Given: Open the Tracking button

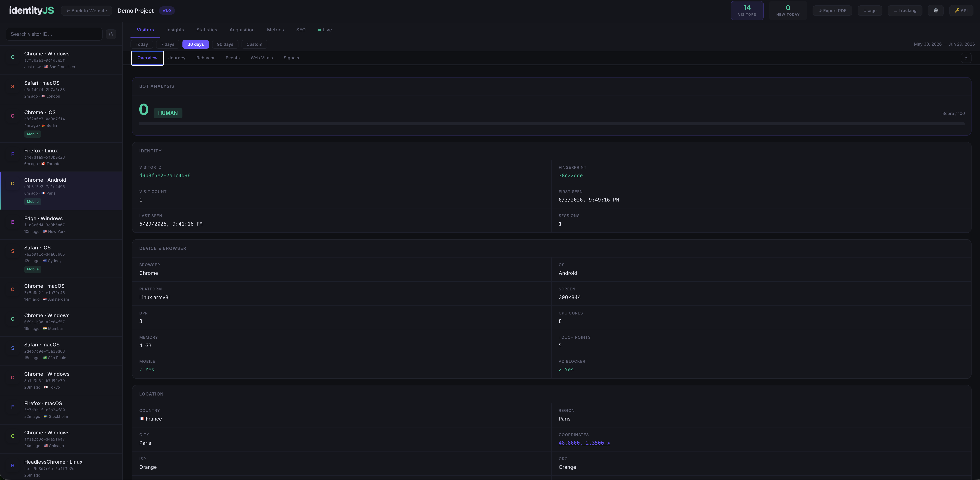Looking at the screenshot, I should tap(905, 11).
